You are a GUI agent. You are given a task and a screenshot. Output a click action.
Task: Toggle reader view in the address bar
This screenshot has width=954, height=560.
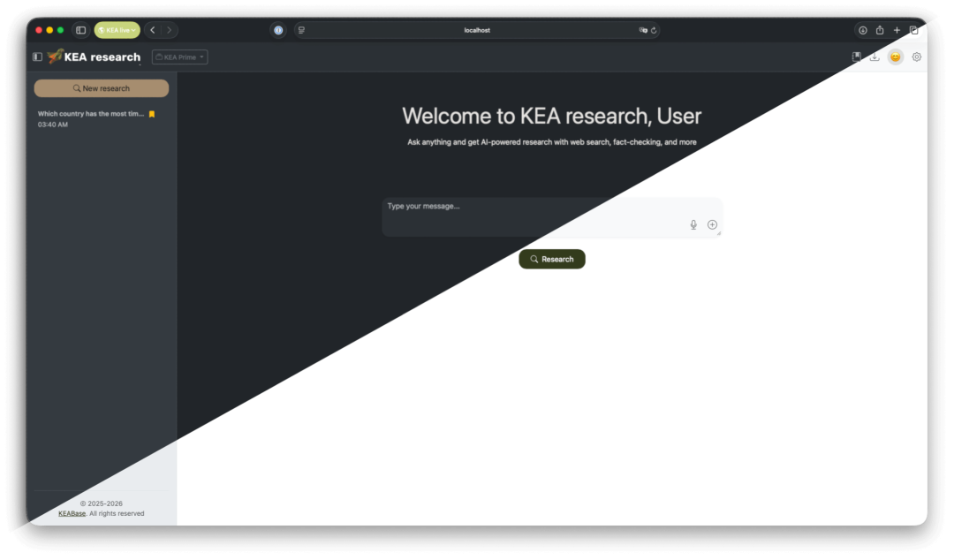pos(301,29)
